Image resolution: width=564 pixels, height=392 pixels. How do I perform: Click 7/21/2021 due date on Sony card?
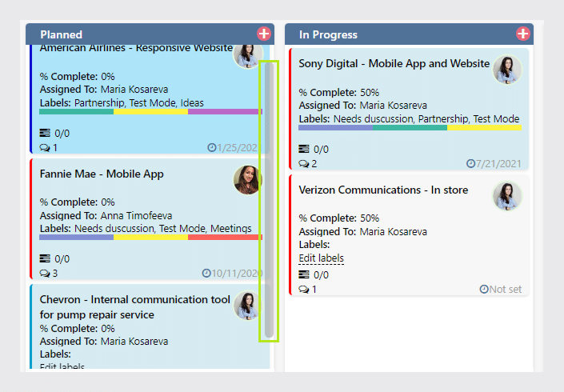498,164
